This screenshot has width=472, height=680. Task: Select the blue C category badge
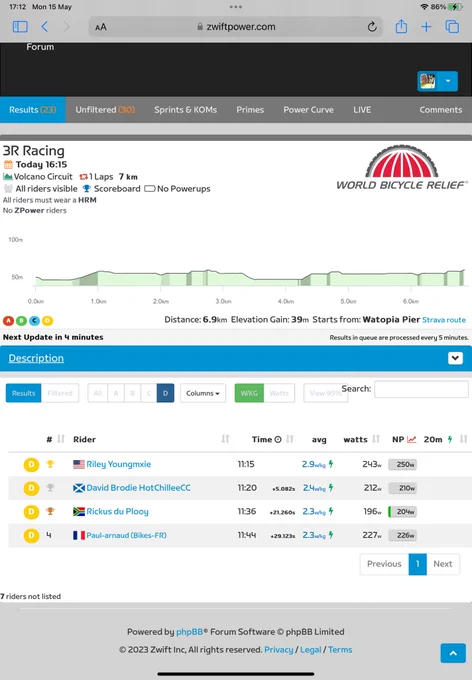[34, 321]
